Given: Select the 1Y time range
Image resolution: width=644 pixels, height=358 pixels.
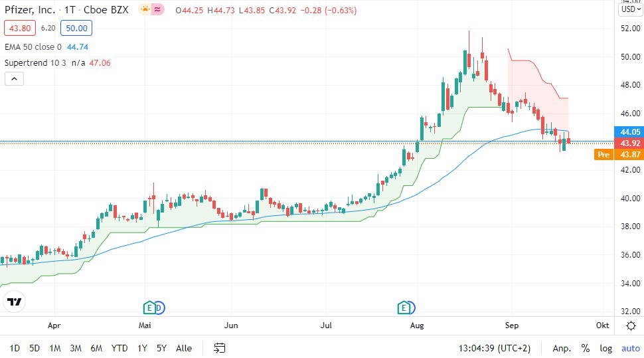Looking at the screenshot, I should point(142,348).
